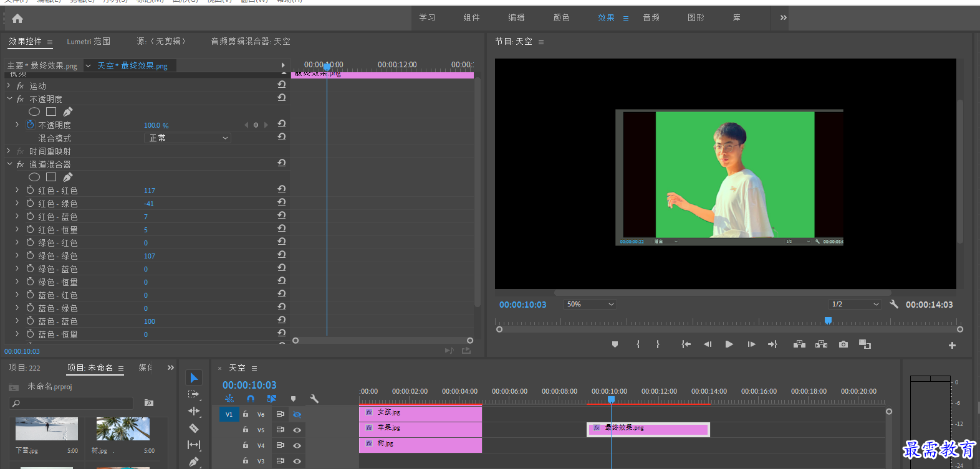This screenshot has height=469, width=980.
Task: Hide the V5 track output
Action: point(297,430)
